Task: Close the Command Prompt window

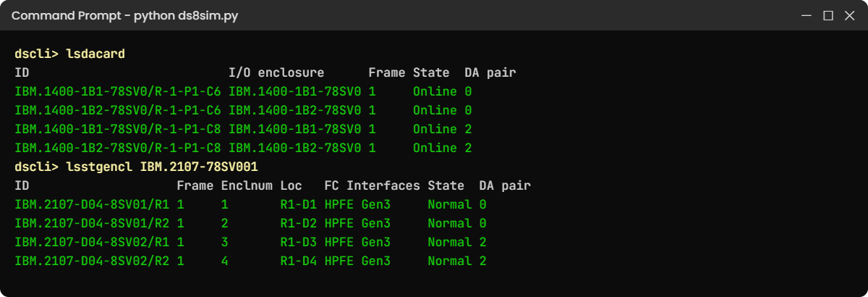Action: pos(849,15)
